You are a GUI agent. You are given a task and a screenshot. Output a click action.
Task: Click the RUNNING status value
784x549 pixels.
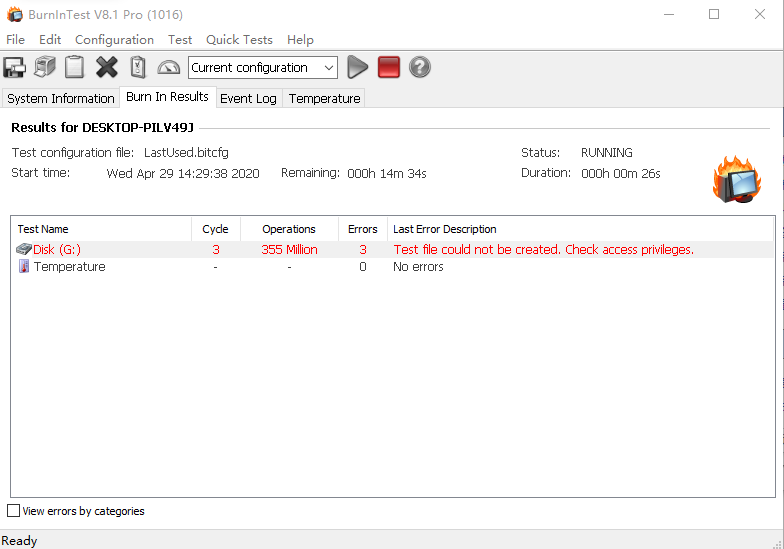click(x=606, y=152)
